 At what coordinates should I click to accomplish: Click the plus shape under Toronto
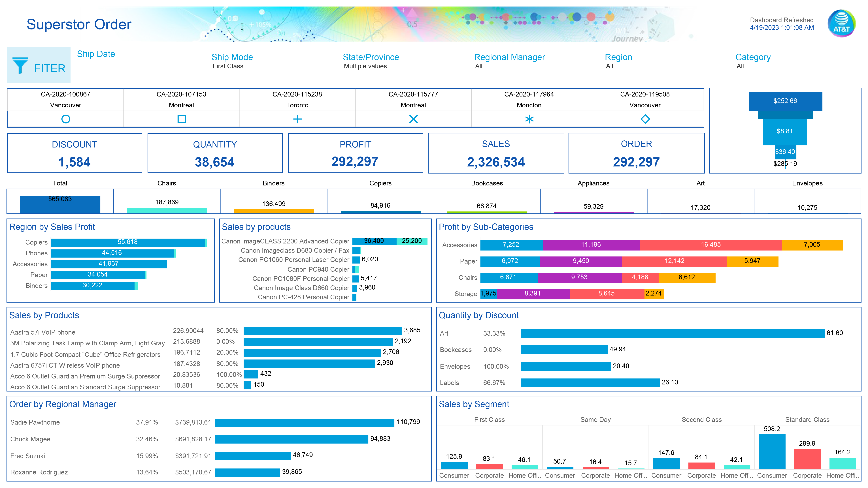pos(297,119)
